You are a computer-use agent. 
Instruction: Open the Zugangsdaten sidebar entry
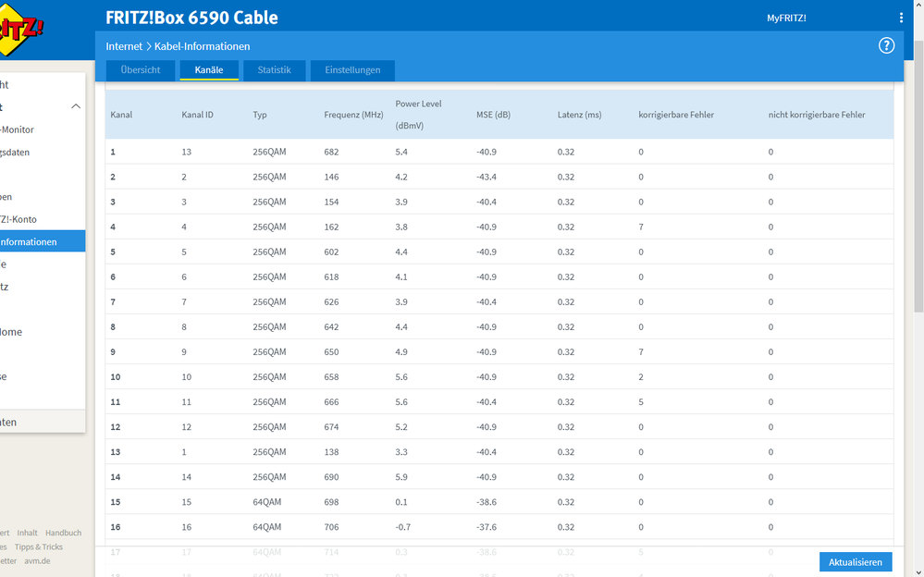(15, 152)
